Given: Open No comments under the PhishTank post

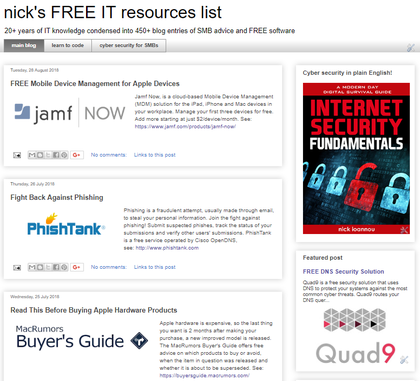Looking at the screenshot, I should 109,267.
